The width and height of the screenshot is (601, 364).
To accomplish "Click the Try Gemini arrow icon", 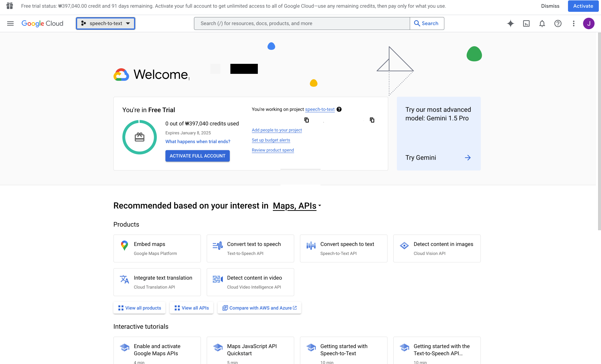I will point(468,158).
